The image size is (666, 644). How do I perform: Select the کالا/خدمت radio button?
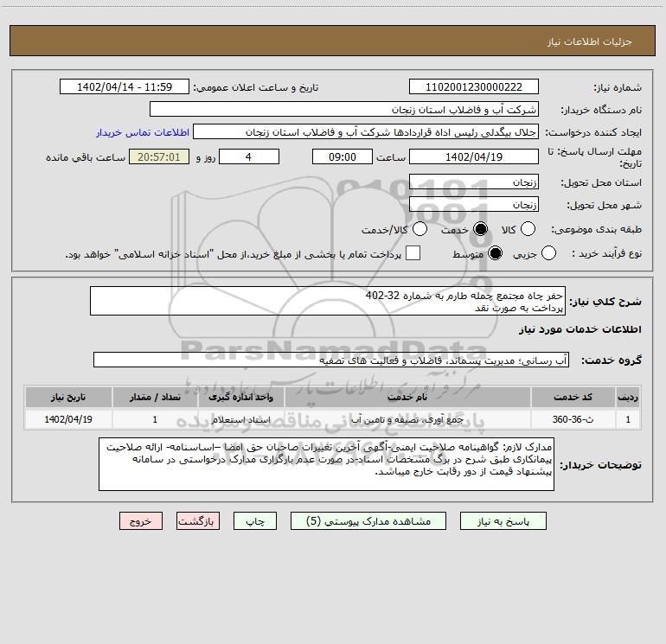[x=419, y=229]
